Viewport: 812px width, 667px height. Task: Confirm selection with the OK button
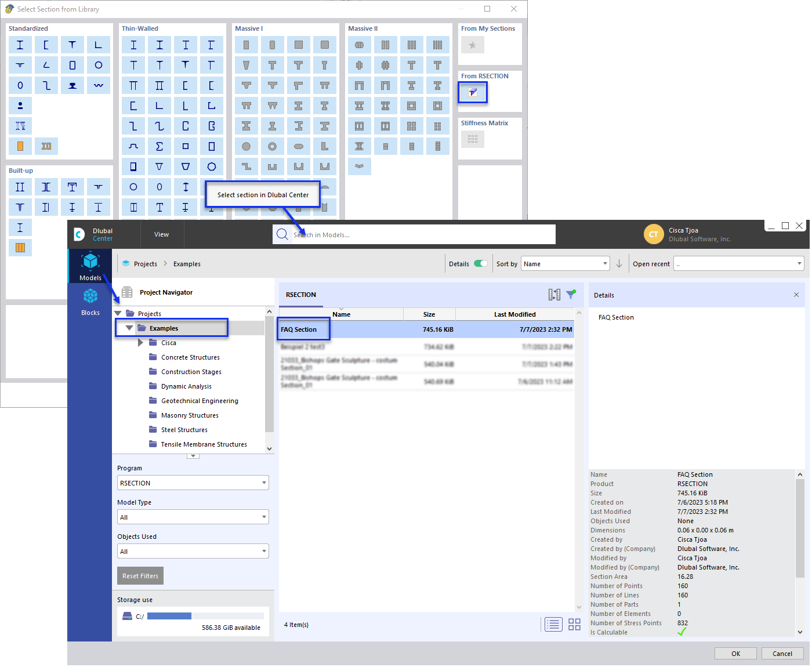(735, 653)
